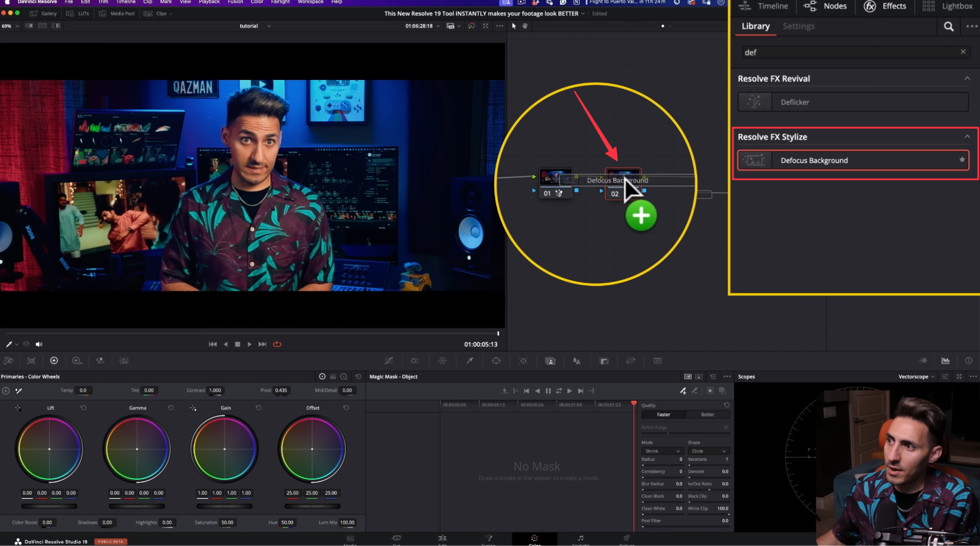Favorite the Defocus Background effect star
Viewport: 980px width, 546px height.
pos(962,160)
